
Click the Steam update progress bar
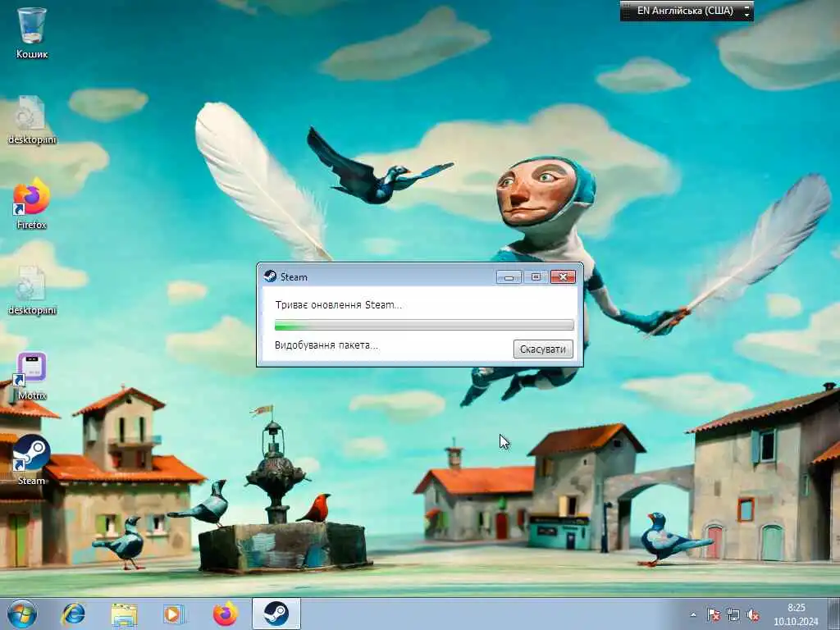click(424, 325)
